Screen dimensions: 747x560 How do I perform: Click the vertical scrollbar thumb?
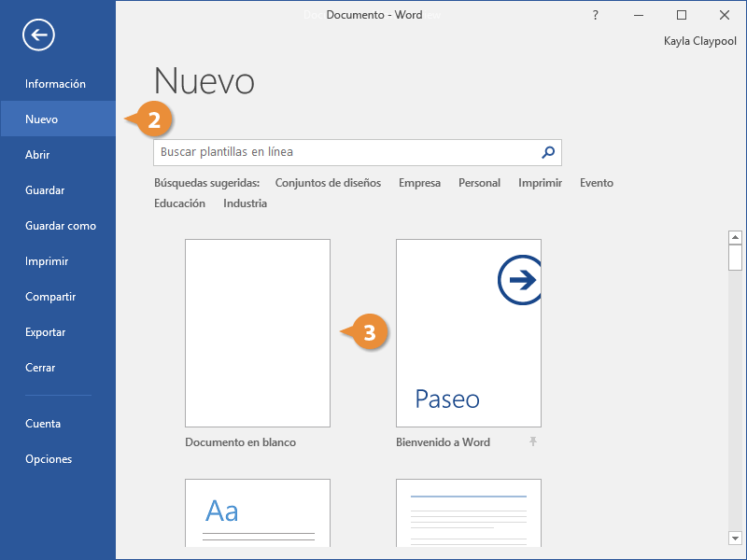pos(735,258)
